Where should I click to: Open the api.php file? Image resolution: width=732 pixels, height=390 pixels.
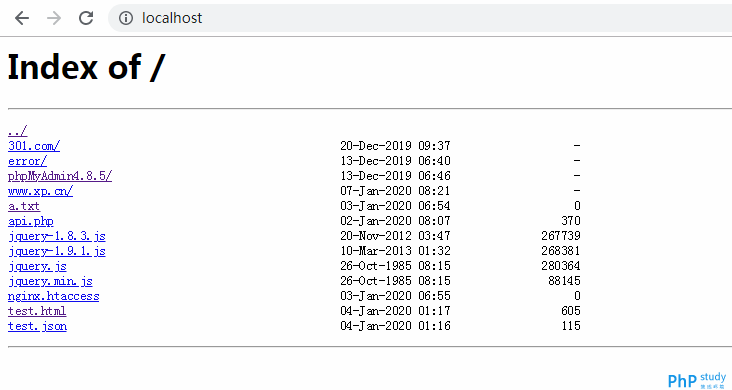[x=30, y=221]
